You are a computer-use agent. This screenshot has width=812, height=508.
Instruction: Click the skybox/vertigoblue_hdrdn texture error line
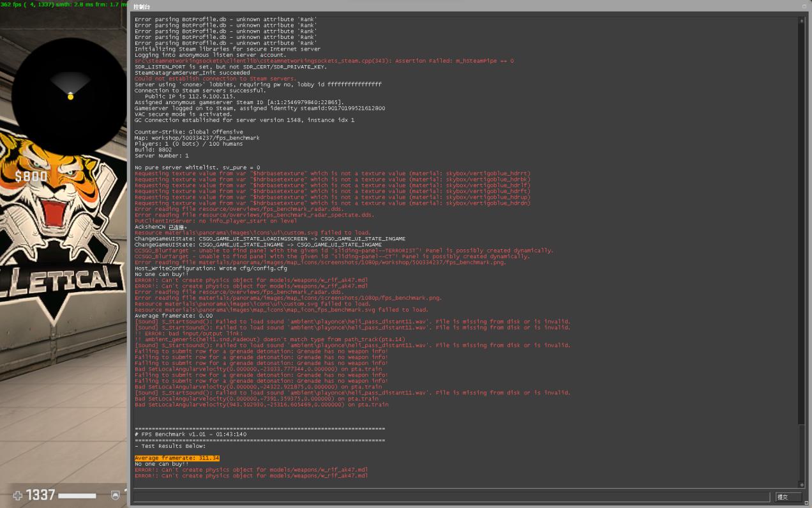333,203
